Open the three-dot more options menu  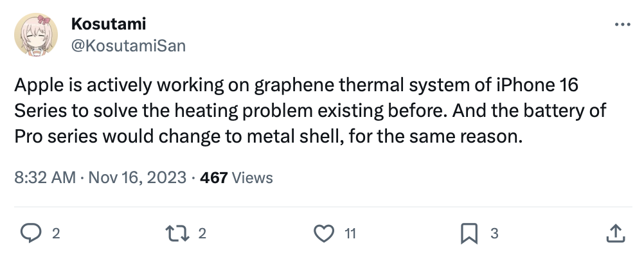(x=623, y=25)
